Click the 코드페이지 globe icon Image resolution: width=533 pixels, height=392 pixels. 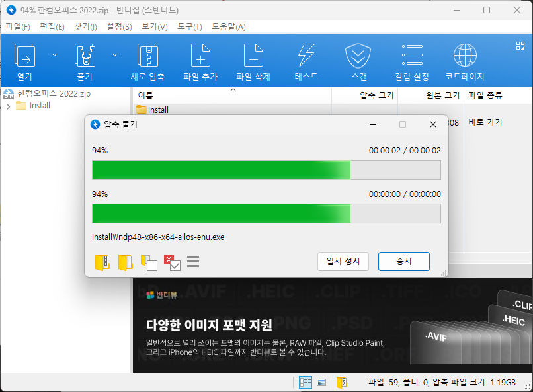tap(465, 56)
